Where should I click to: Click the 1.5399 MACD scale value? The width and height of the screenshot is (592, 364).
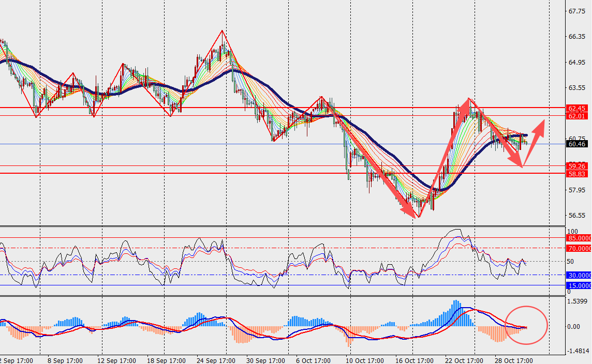pos(578,301)
